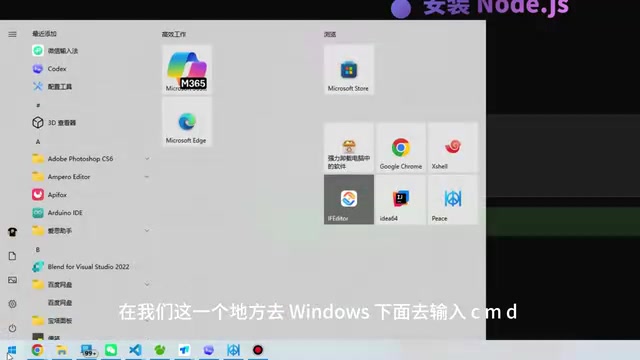
Task: Expand the Ampero Editor folder
Action: (x=91, y=177)
